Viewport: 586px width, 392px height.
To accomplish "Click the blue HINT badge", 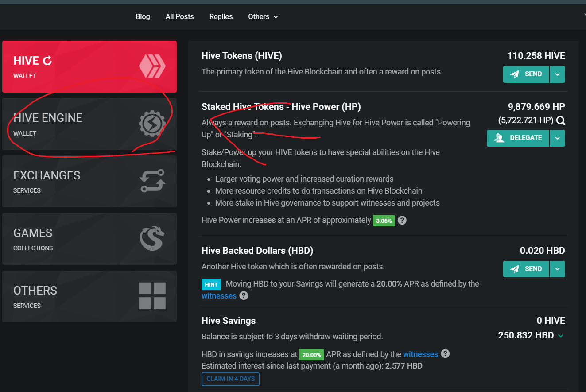I will 212,284.
